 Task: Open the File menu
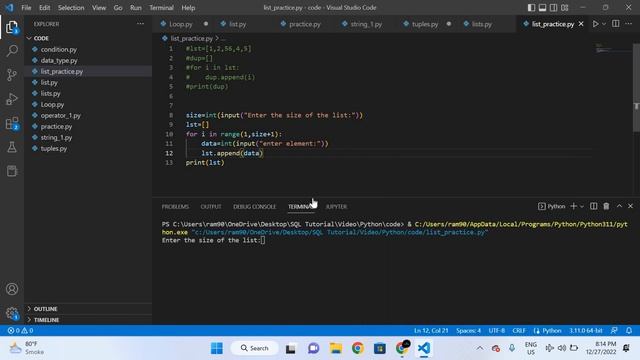click(26, 8)
